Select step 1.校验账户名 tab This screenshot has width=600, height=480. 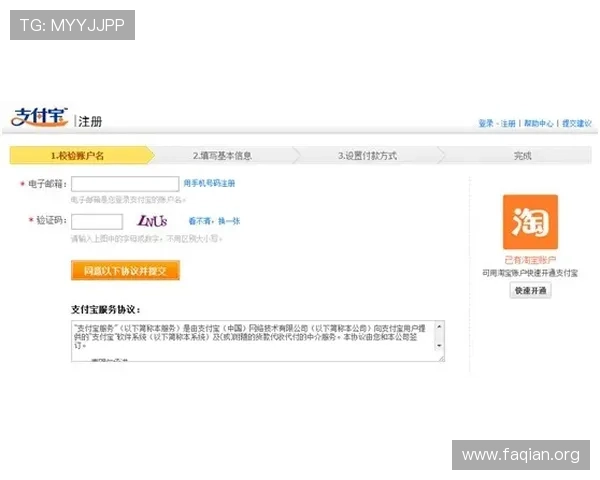(82, 155)
